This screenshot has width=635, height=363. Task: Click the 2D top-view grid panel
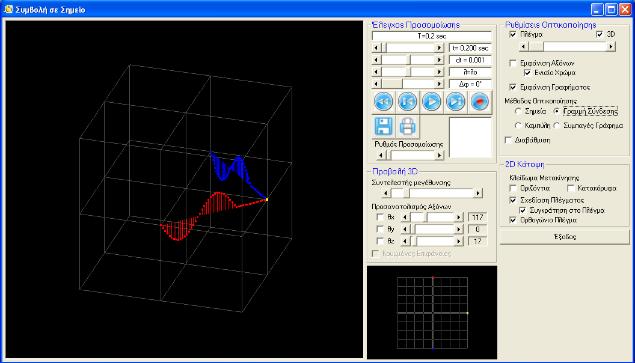click(432, 312)
